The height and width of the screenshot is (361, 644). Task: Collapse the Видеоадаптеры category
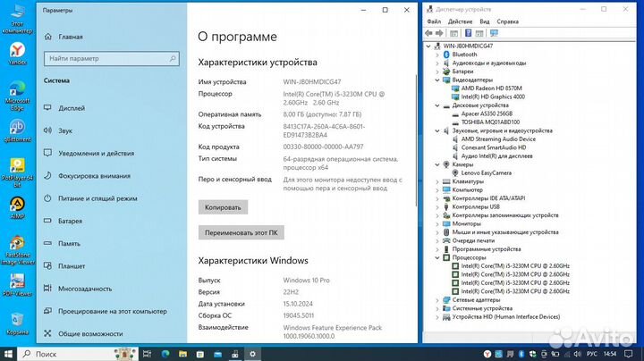click(x=437, y=80)
